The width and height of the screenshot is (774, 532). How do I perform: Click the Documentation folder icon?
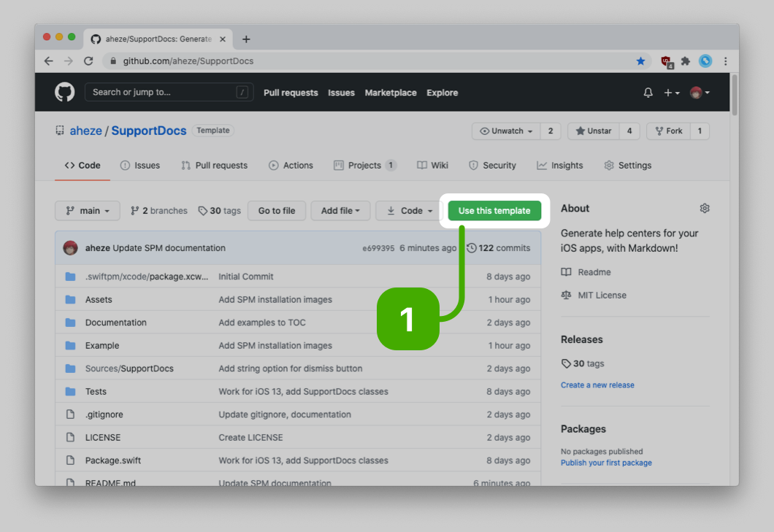(x=71, y=323)
